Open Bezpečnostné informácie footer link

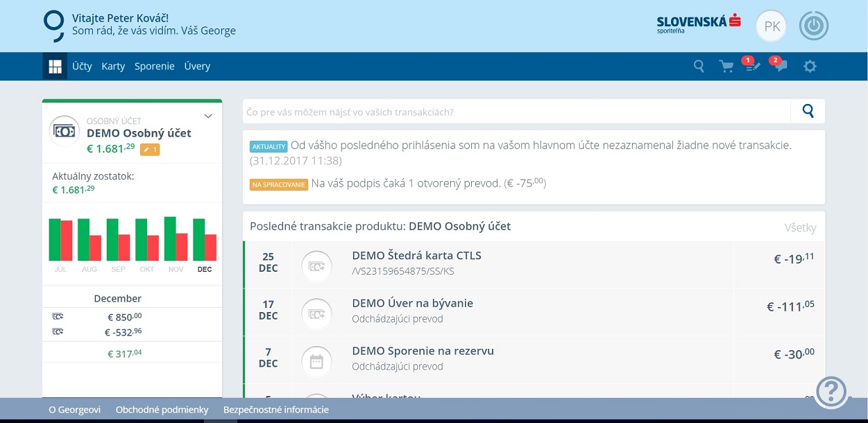276,410
